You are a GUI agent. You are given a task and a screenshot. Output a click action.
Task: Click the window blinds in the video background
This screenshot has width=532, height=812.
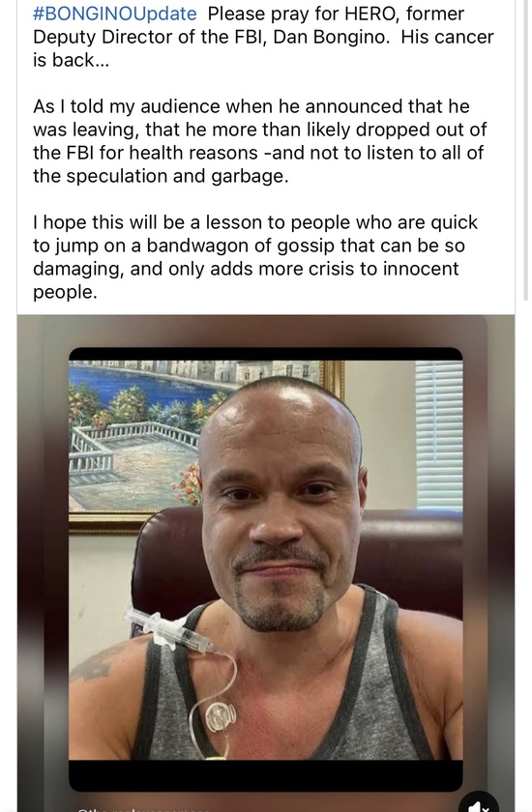(x=439, y=435)
